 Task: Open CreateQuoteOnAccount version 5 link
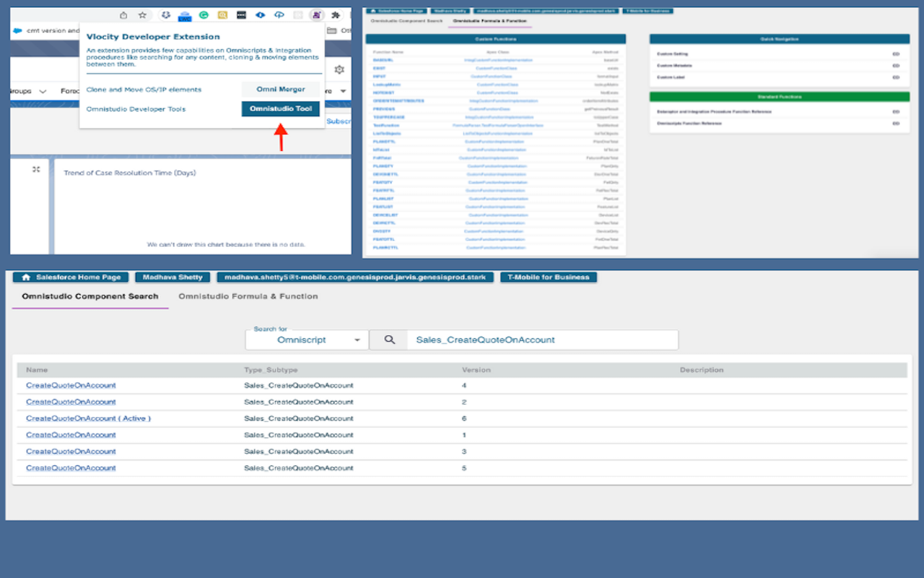pyautogui.click(x=71, y=468)
